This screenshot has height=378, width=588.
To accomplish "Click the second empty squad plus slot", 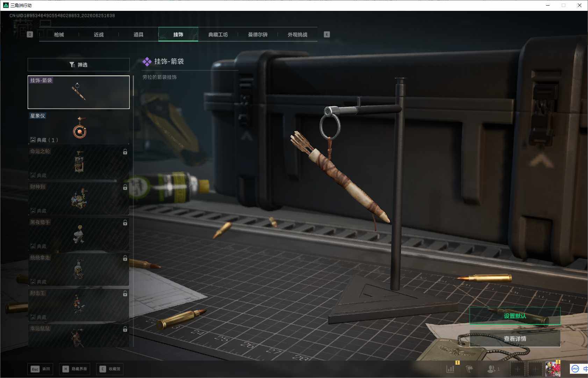I will 535,369.
